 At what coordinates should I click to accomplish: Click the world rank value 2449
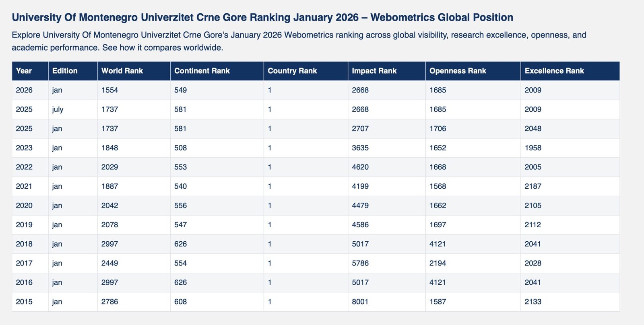click(109, 263)
